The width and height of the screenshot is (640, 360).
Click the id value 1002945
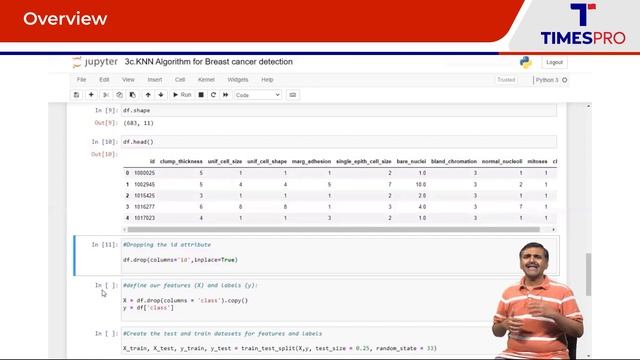tap(144, 184)
